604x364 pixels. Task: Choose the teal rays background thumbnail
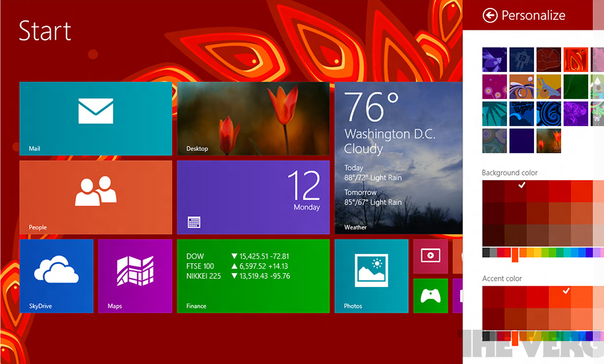pos(495,113)
